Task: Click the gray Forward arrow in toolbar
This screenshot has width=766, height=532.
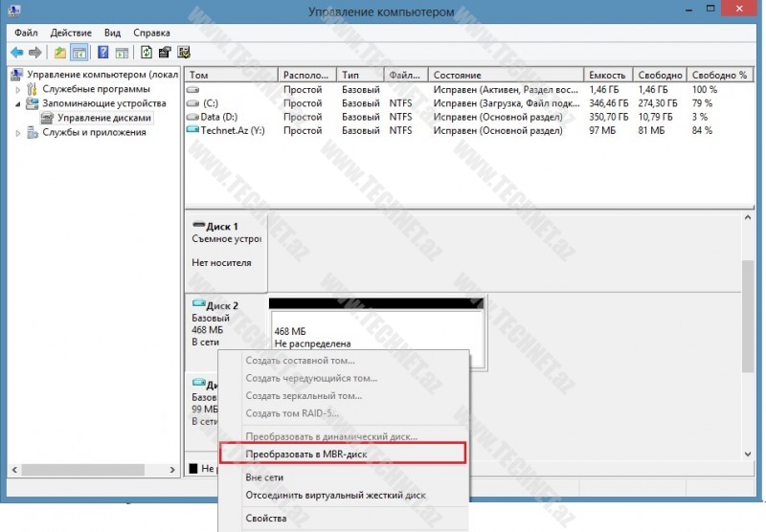Action: tap(34, 53)
